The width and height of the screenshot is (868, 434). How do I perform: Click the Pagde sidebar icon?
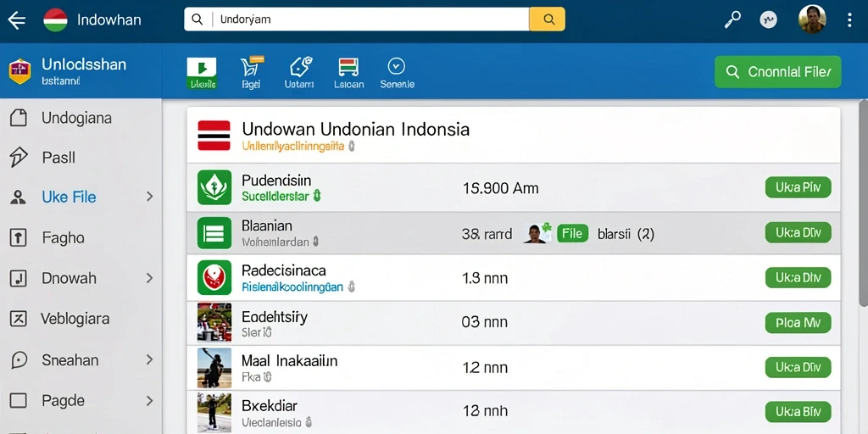point(19,401)
